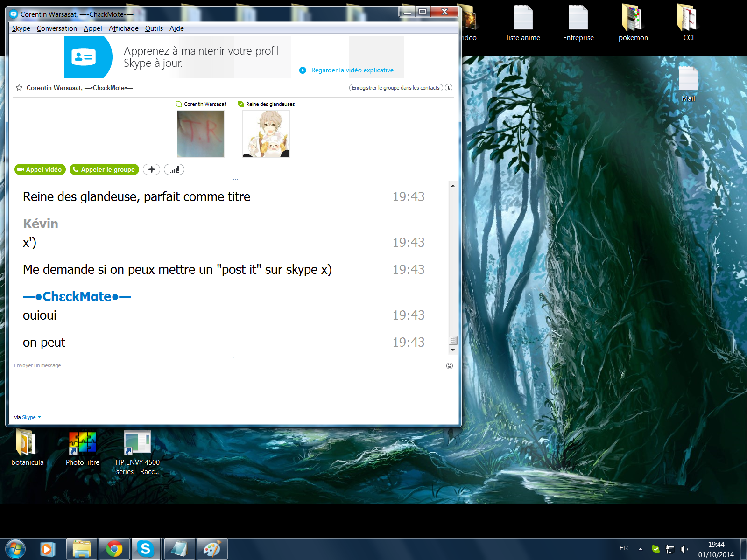Select Reine des glandeuses avatar thumbnail
Screen dimensions: 747x560
click(x=266, y=134)
